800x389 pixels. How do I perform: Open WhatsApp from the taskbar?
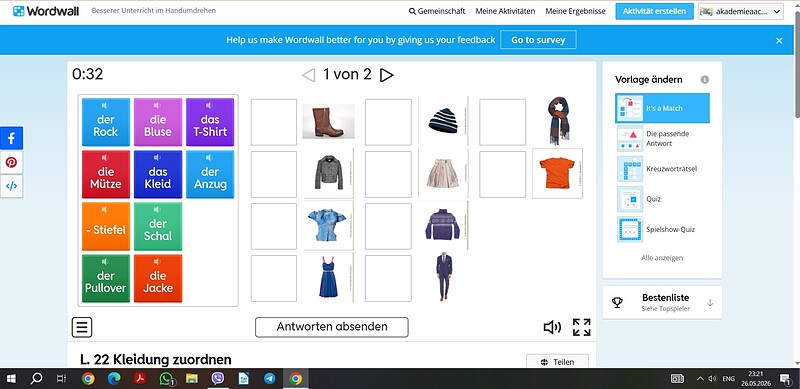(166, 379)
